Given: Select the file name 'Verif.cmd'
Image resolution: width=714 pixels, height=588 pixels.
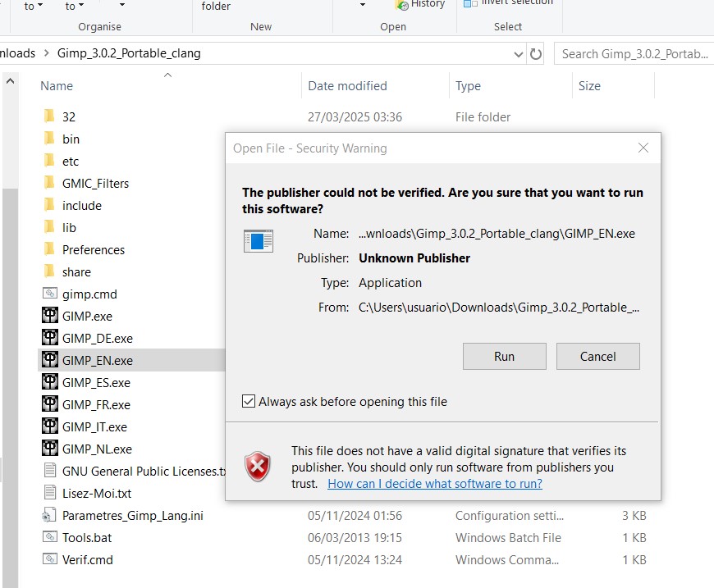Looking at the screenshot, I should coord(88,560).
